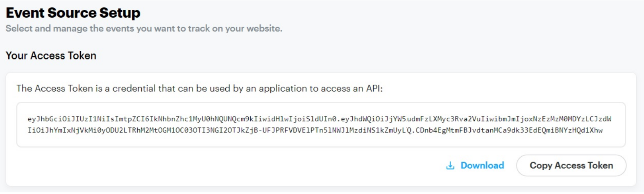Click the Download link text
Screen dimensions: 644x194
tap(482, 166)
